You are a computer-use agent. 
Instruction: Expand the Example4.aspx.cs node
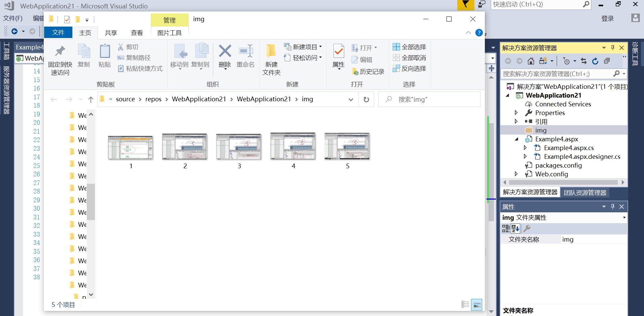pyautogui.click(x=526, y=147)
